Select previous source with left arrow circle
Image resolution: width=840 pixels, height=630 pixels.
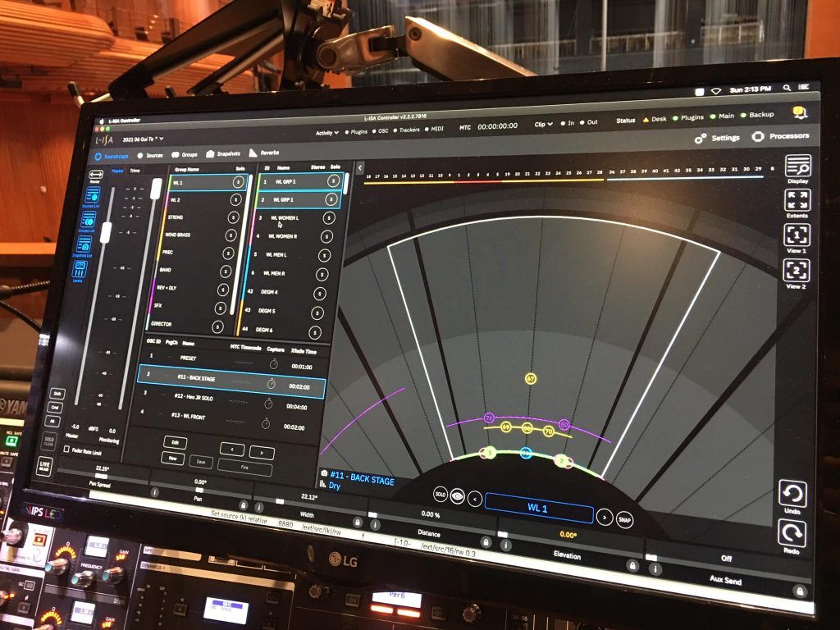click(x=475, y=499)
